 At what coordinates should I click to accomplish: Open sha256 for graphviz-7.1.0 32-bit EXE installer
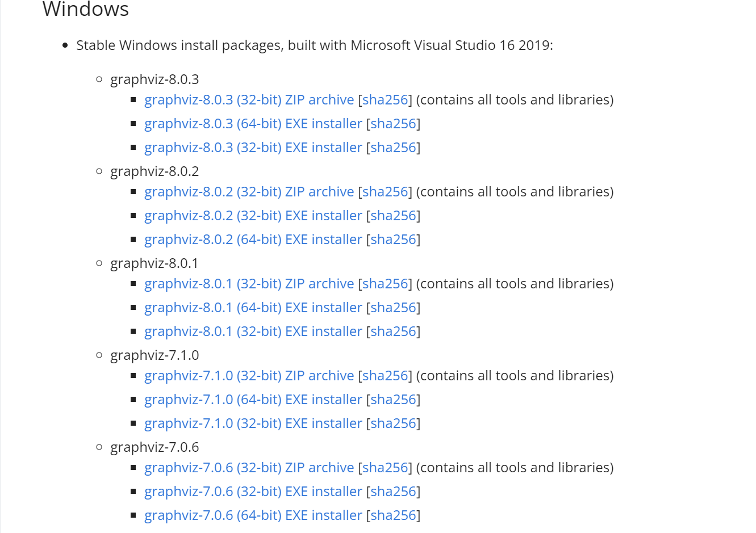[393, 423]
